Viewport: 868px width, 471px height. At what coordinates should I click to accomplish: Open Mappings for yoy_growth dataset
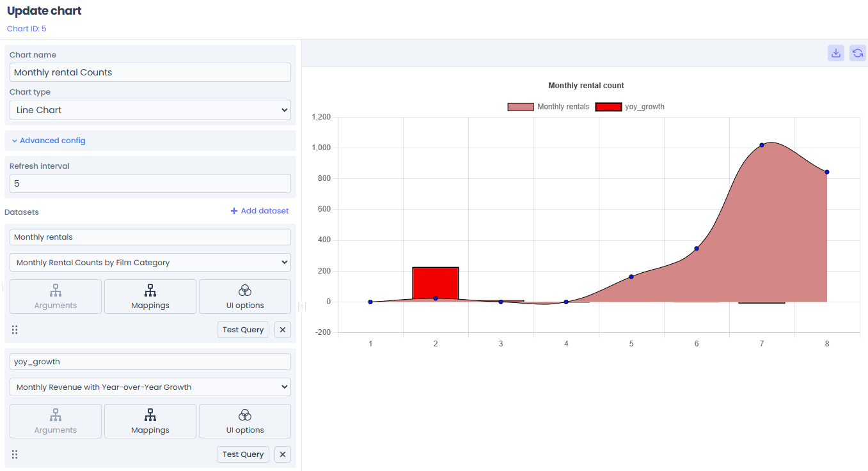(x=150, y=421)
